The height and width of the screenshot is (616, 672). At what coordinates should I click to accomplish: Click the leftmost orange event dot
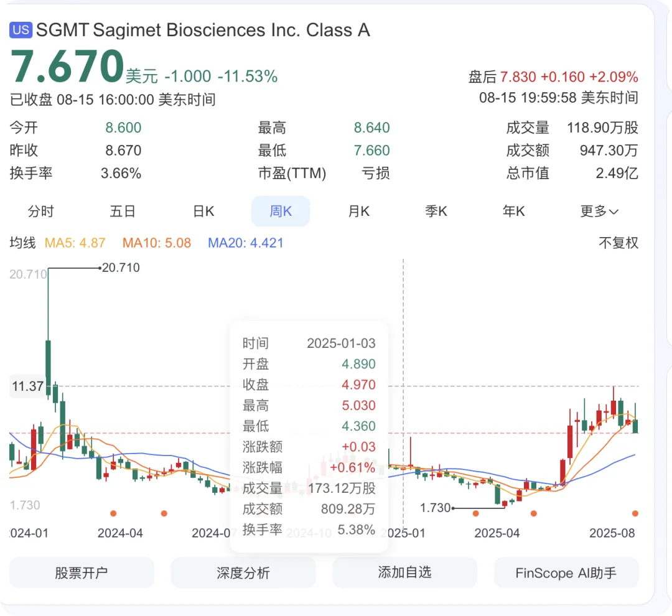pyautogui.click(x=113, y=513)
